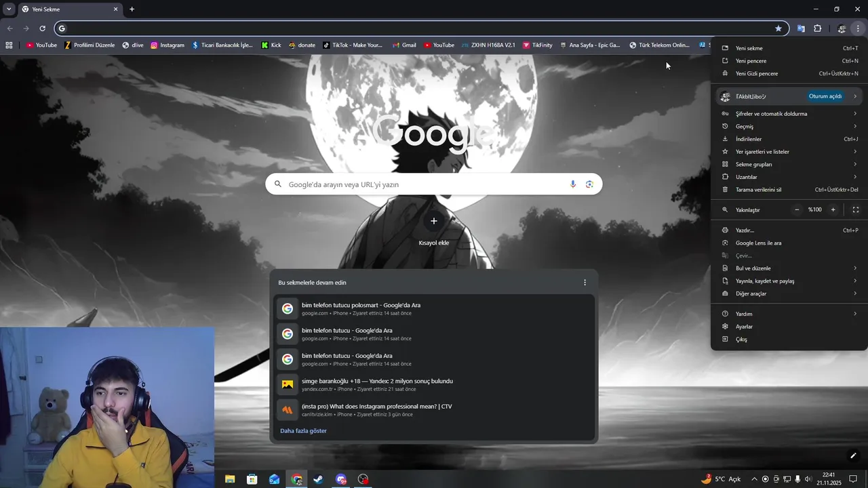This screenshot has width=868, height=488.
Task: Open File Explorer from taskbar
Action: pyautogui.click(x=230, y=479)
